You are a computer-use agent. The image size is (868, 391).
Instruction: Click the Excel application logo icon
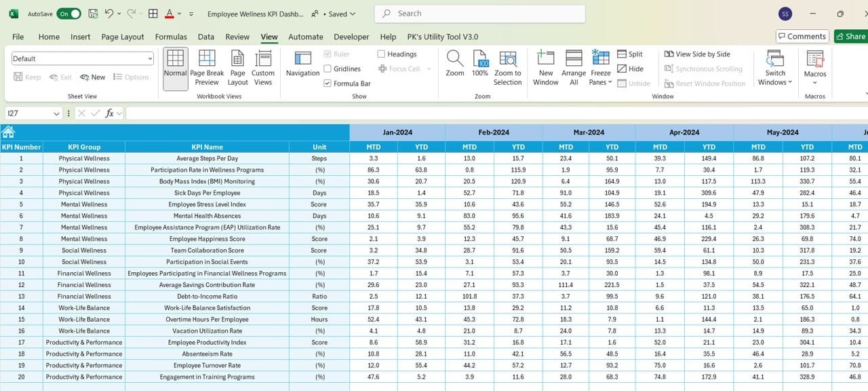[x=14, y=14]
